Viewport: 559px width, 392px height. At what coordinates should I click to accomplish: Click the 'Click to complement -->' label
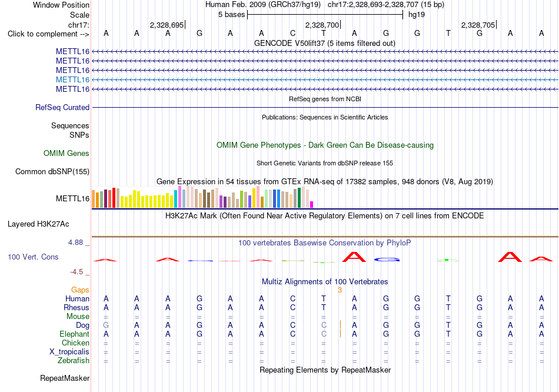48,34
